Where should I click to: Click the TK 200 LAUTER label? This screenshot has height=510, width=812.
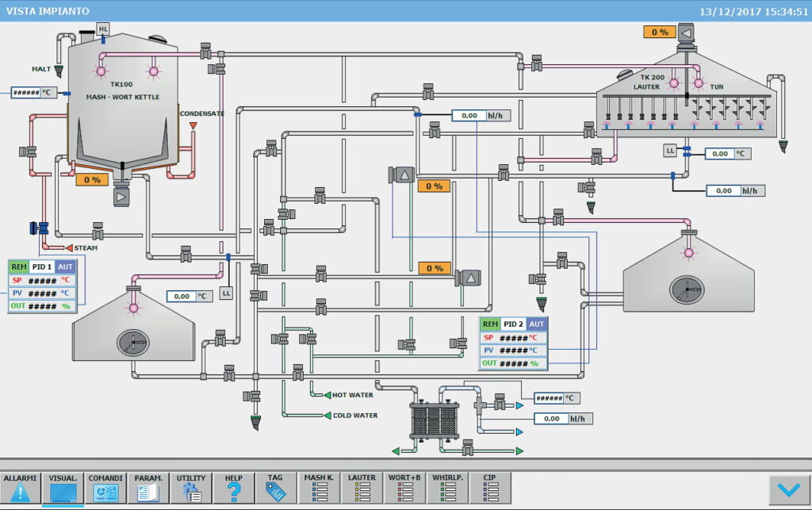(x=649, y=82)
